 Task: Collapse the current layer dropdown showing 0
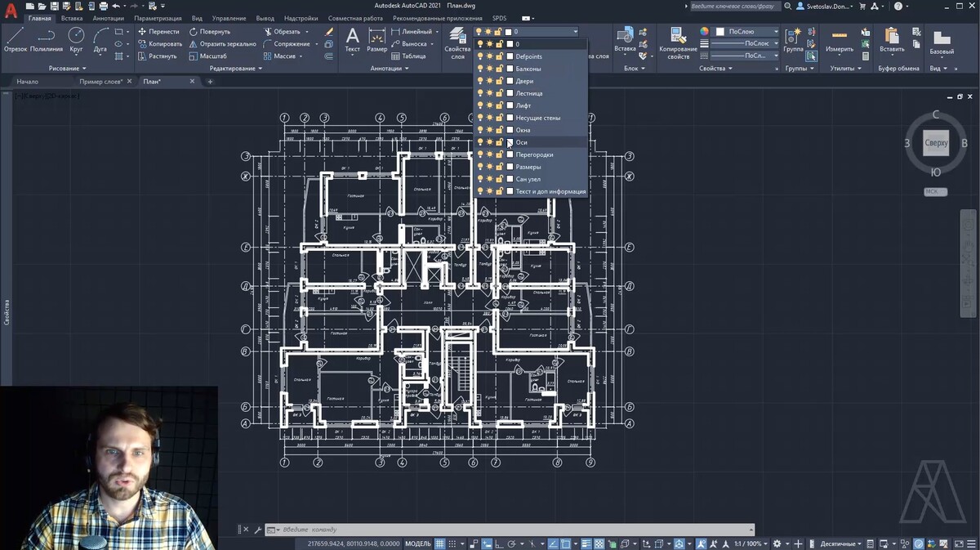click(x=575, y=32)
